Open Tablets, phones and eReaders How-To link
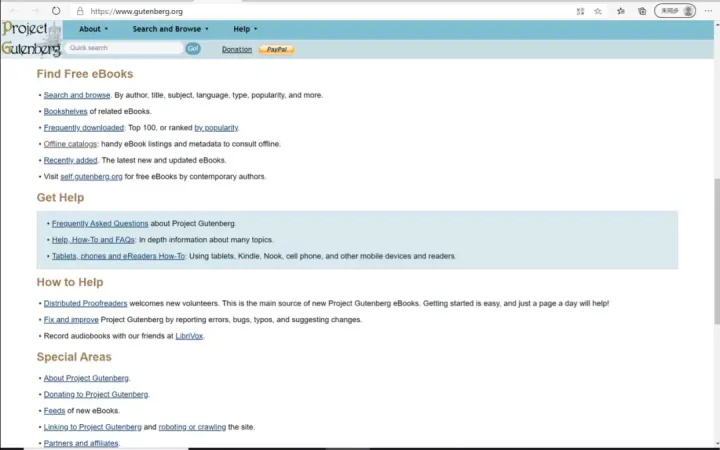This screenshot has width=720, height=450. tap(118, 256)
